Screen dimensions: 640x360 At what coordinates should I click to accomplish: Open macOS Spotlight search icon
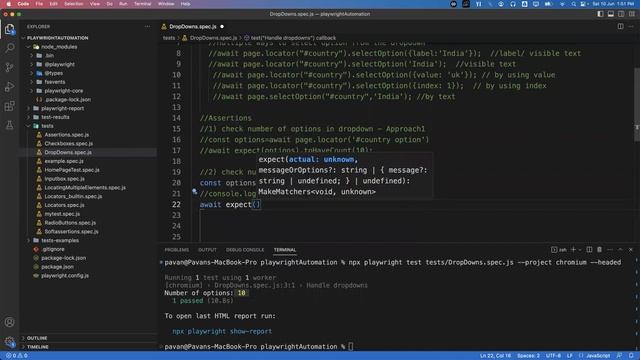pyautogui.click(x=573, y=4)
